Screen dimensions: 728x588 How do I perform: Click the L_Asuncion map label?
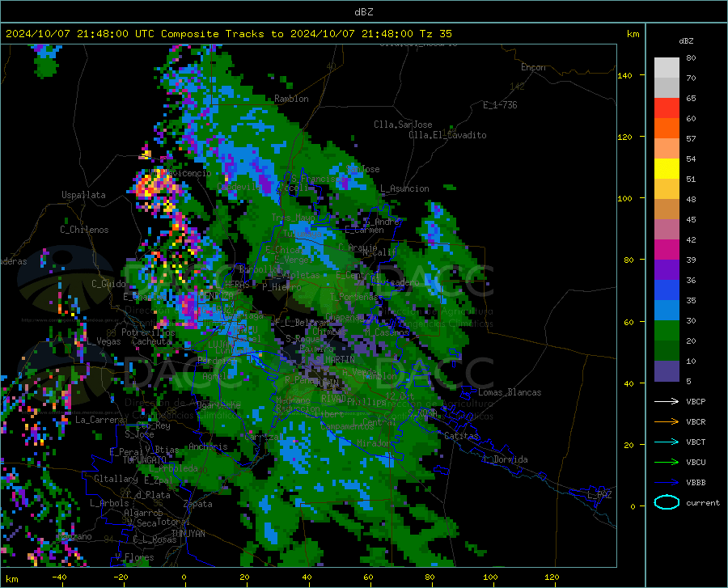click(x=404, y=188)
